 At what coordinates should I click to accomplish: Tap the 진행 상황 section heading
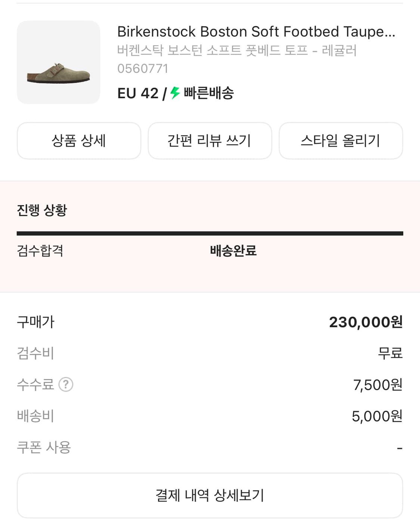(x=42, y=210)
